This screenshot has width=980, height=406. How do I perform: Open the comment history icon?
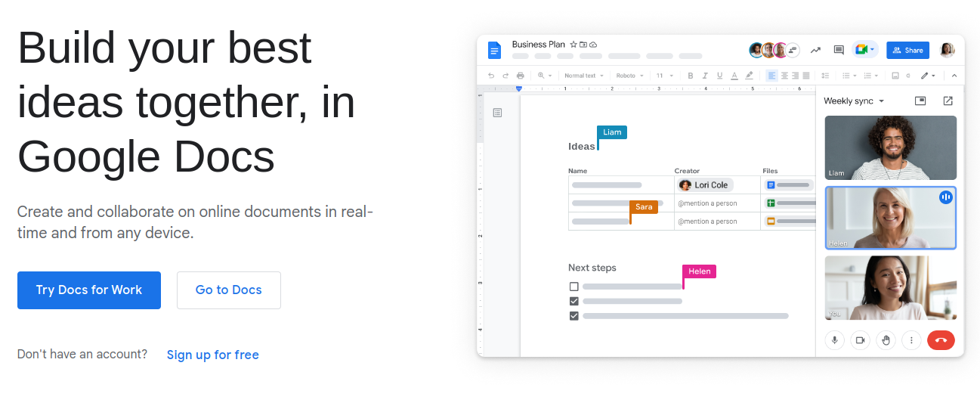coord(839,50)
